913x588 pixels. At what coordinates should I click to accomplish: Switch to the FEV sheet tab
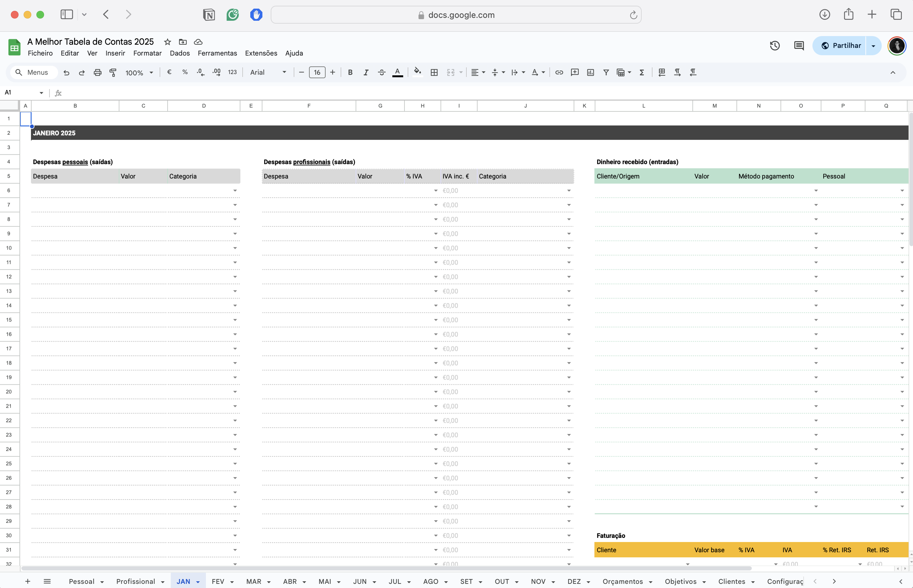(218, 581)
